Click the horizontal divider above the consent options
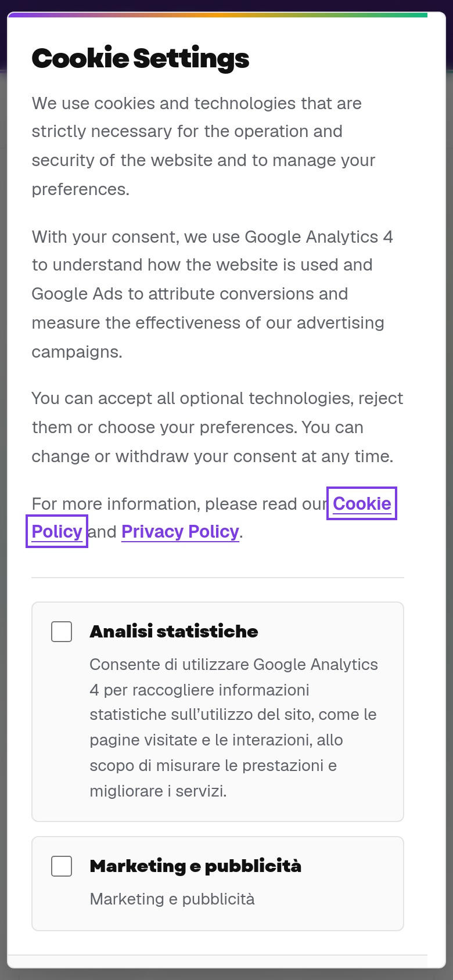Viewport: 453px width, 980px height. point(218,578)
